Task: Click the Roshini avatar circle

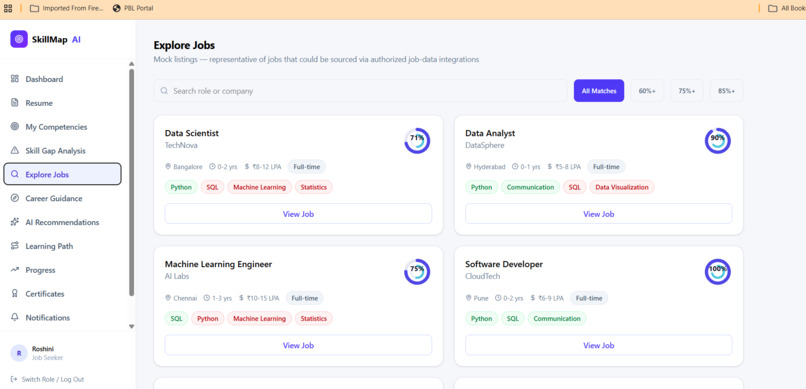Action: click(x=19, y=353)
